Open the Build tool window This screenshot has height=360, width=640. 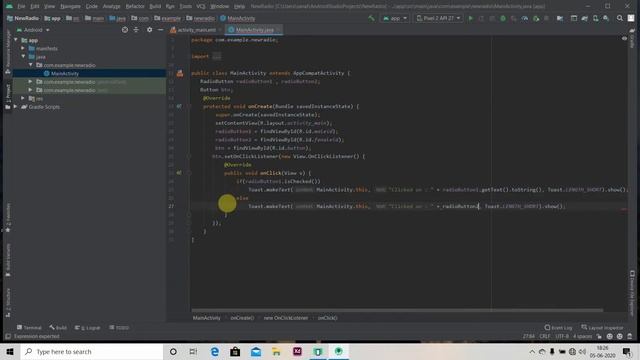click(58, 328)
